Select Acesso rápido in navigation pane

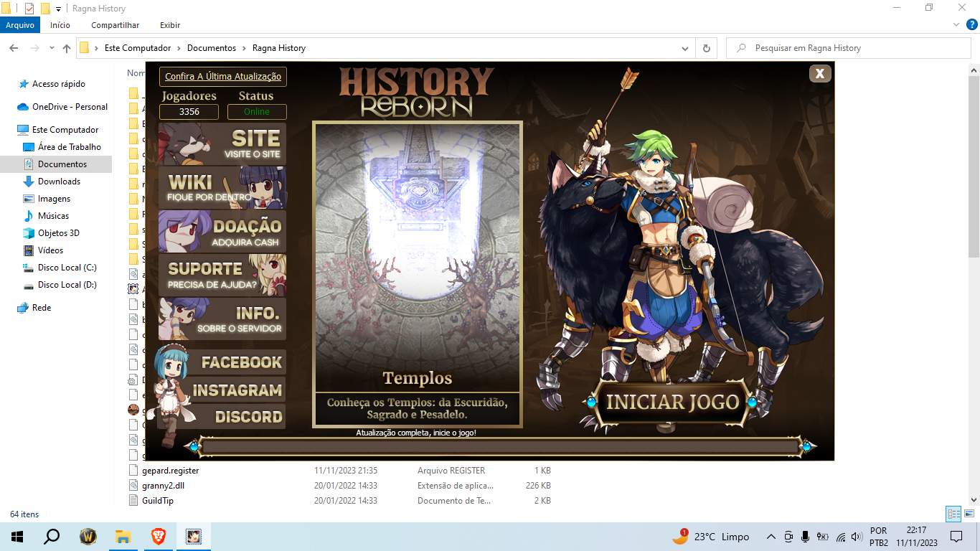pyautogui.click(x=59, y=84)
